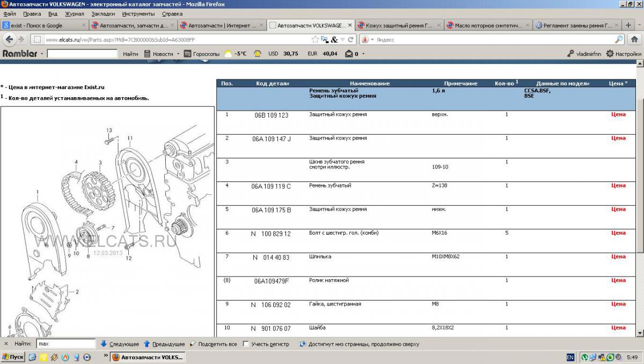Expand the Rambler mail dropdown arrow
The image size is (644, 364).
tap(363, 54)
